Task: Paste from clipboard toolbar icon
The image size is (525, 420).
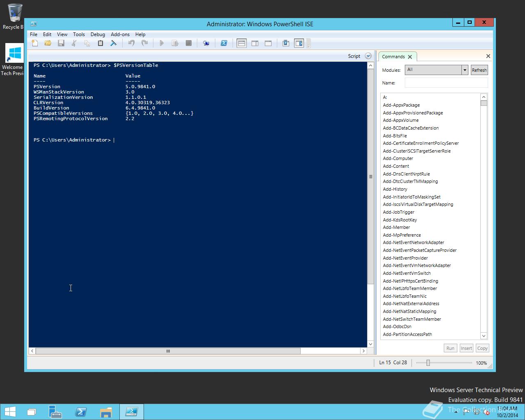Action: click(100, 43)
